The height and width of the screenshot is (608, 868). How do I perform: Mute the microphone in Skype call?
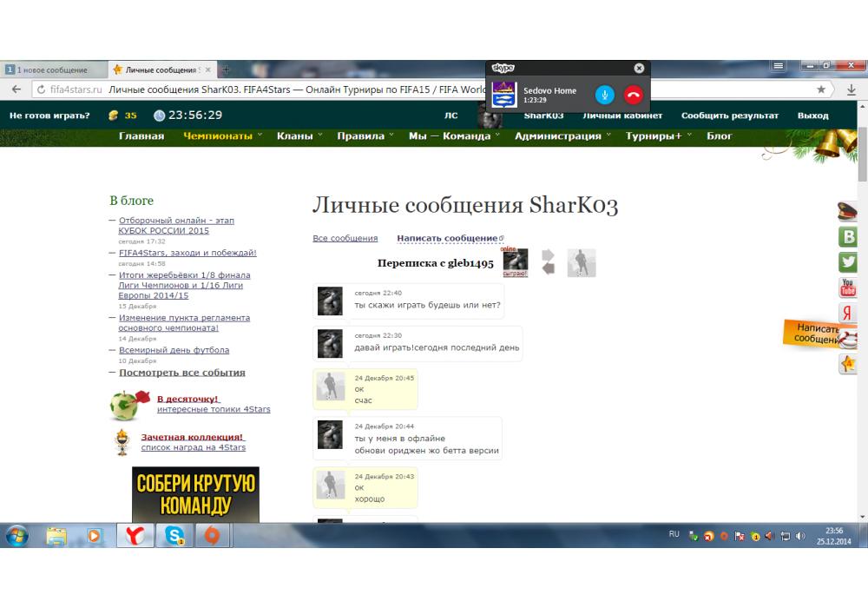[605, 95]
